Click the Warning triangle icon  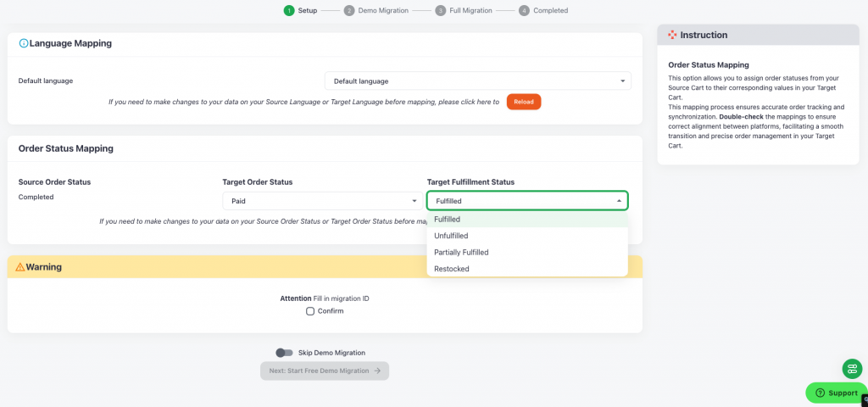(20, 267)
